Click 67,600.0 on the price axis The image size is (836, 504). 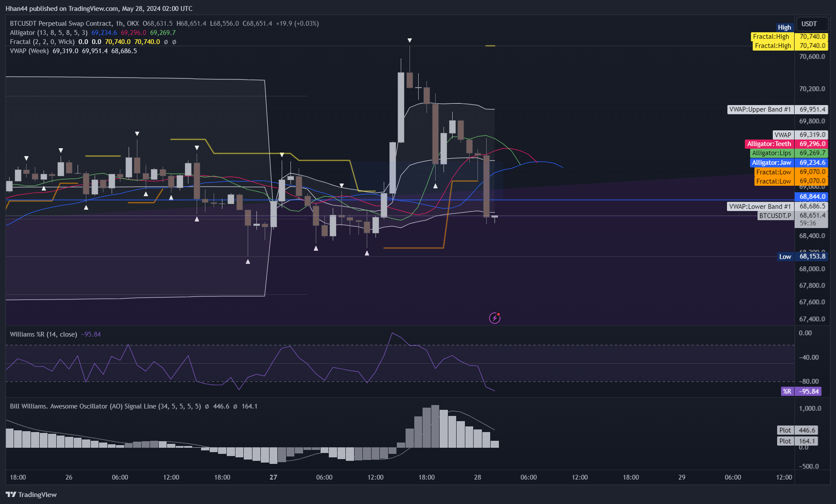pyautogui.click(x=812, y=302)
